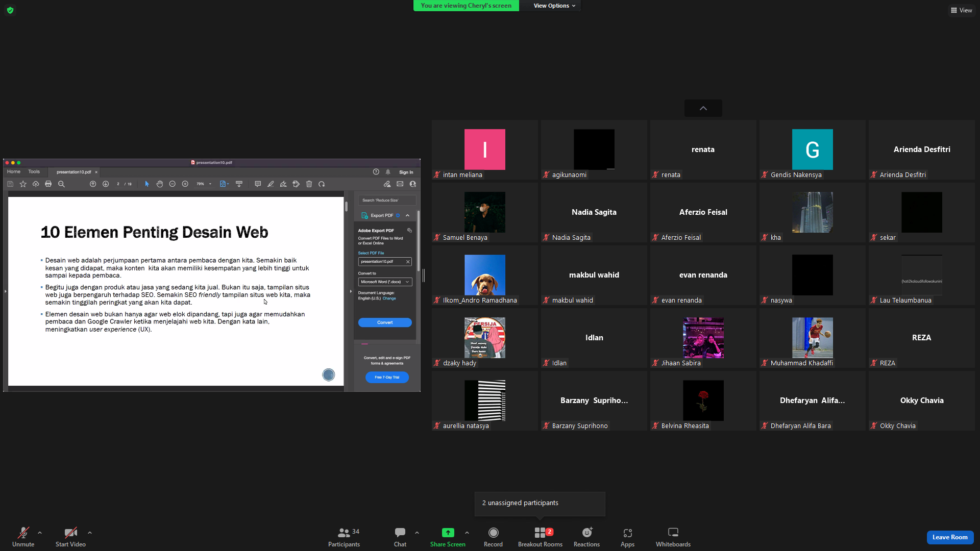Open audio options arrow beside Unmute

tap(40, 533)
